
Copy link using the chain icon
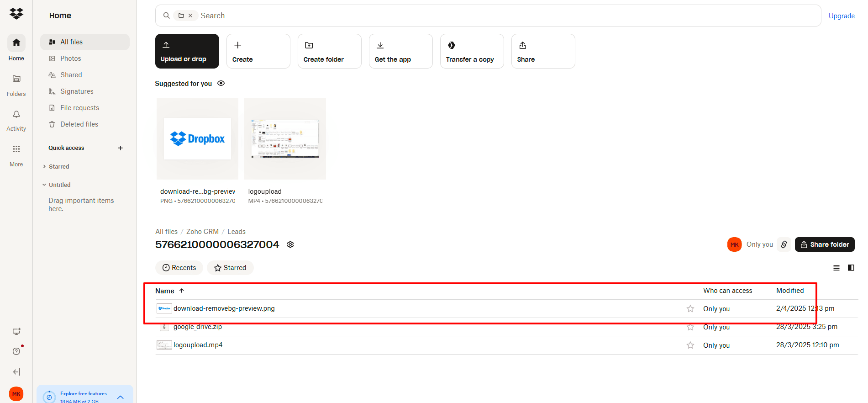pyautogui.click(x=784, y=244)
